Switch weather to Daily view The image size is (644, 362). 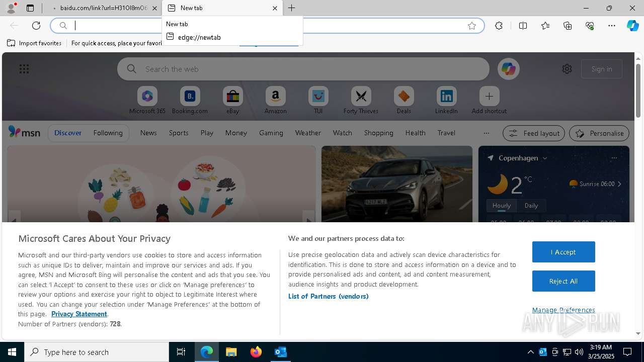point(531,206)
